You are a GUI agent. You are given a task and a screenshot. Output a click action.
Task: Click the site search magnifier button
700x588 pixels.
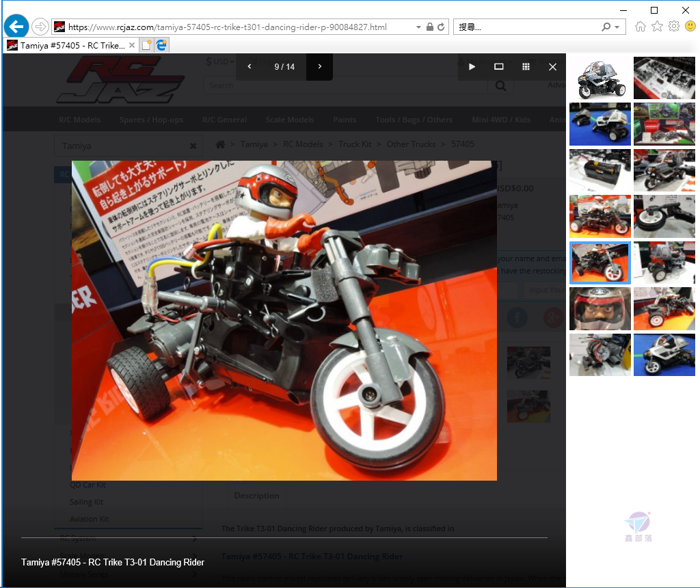click(500, 85)
